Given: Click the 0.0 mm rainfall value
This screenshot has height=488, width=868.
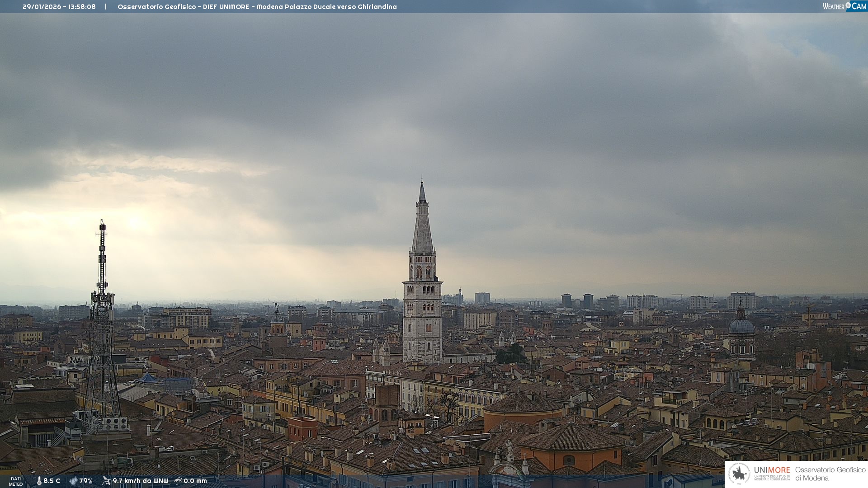Looking at the screenshot, I should (195, 481).
